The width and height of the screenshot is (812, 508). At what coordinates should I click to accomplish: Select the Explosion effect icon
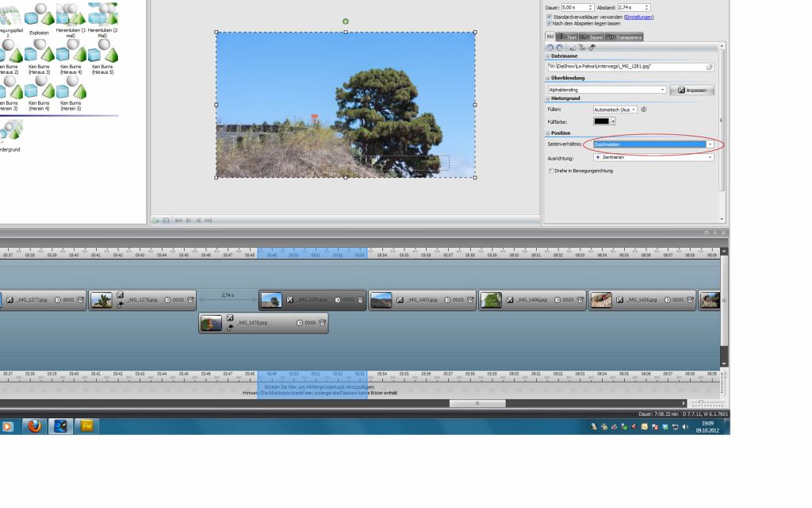[x=39, y=15]
